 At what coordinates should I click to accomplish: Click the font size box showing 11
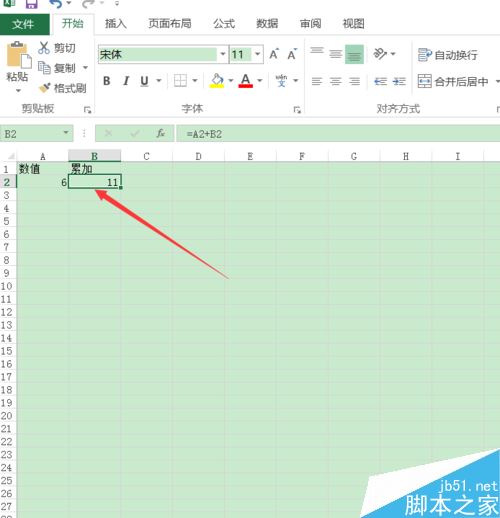(x=240, y=54)
